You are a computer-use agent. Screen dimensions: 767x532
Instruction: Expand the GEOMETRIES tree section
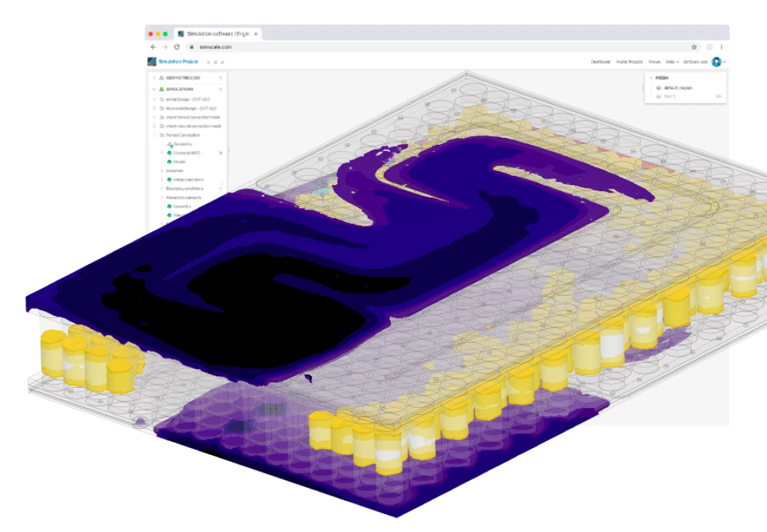154,78
